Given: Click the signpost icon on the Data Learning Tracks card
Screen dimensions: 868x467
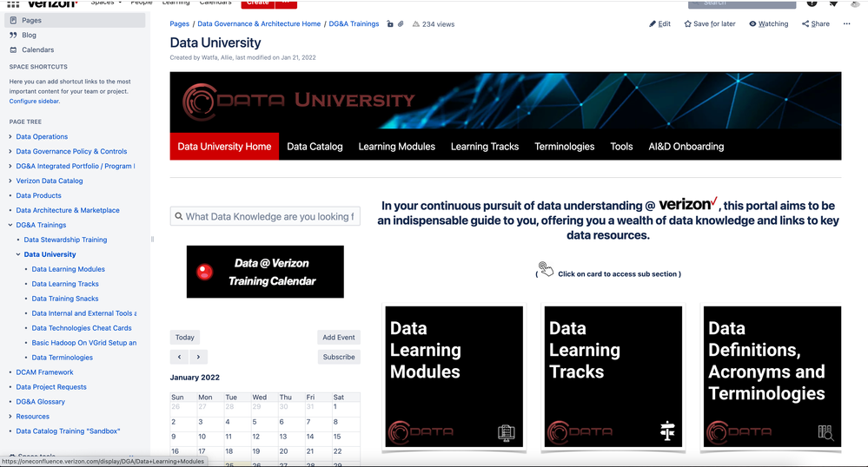Looking at the screenshot, I should point(667,431).
